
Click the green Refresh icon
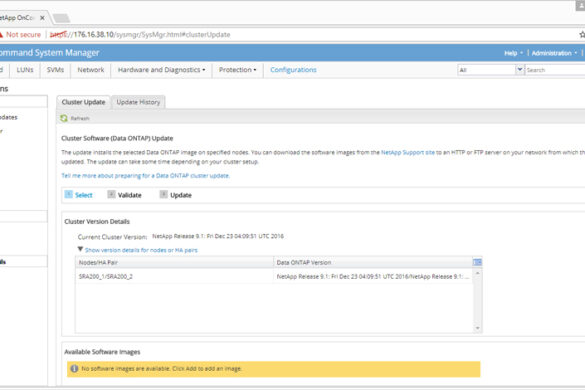tap(64, 118)
